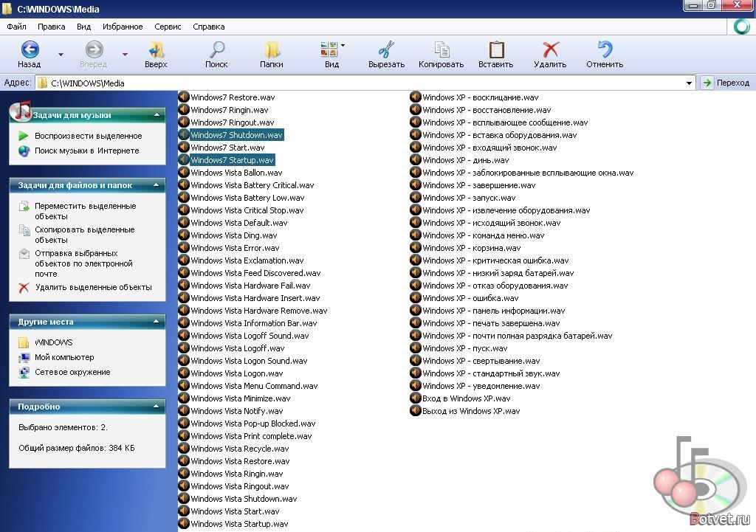Select Windows Vista Ding.wav file name
The image size is (756, 532).
point(234,235)
